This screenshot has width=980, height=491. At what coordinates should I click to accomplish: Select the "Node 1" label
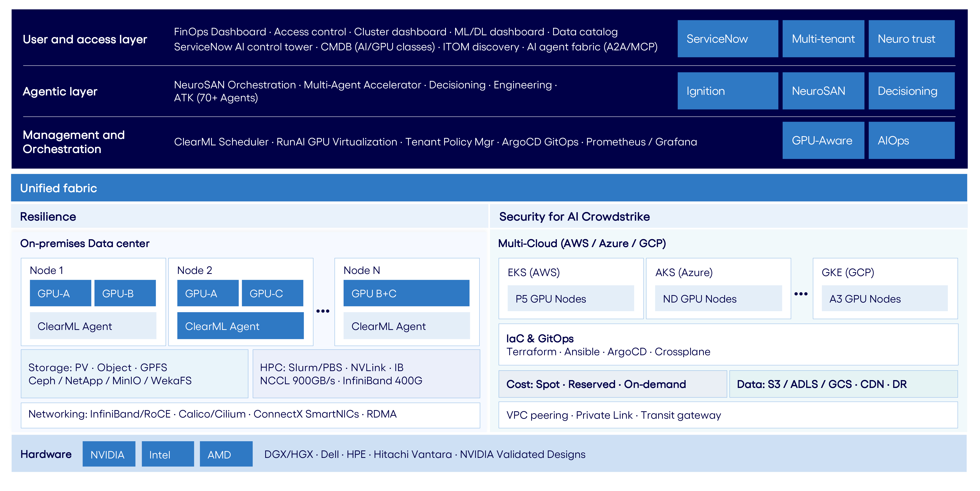tap(46, 270)
